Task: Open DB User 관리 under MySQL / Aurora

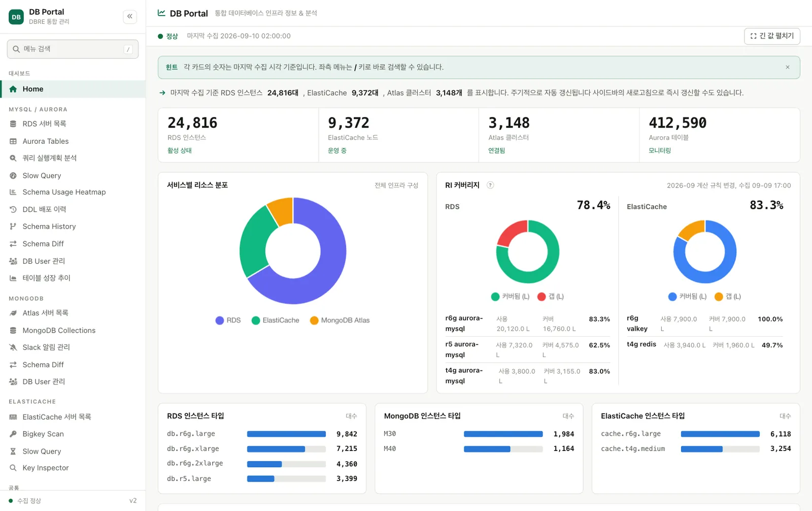Action: pyautogui.click(x=73, y=261)
